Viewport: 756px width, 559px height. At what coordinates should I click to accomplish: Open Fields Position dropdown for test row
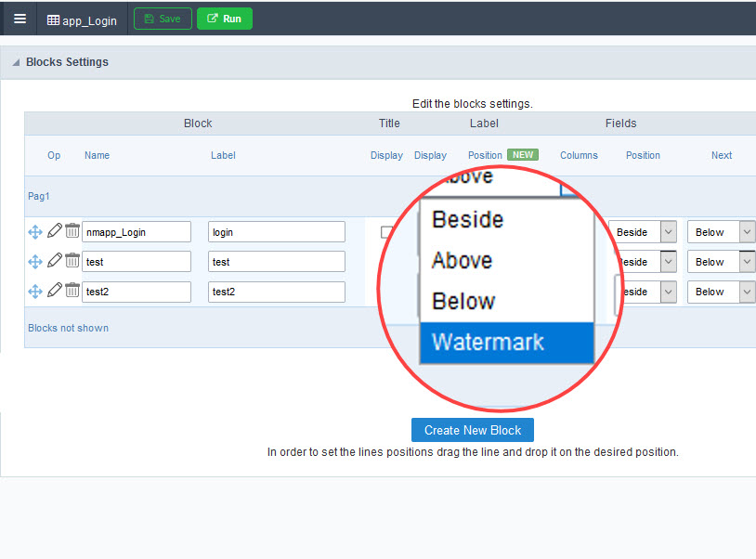point(647,262)
